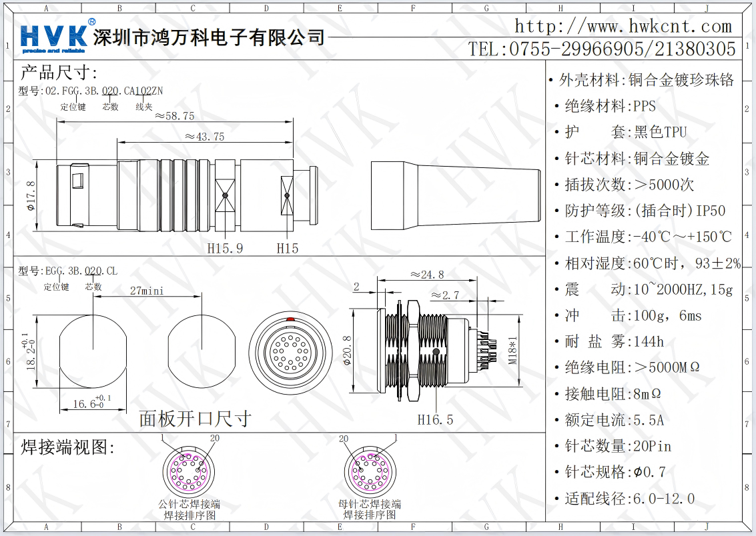Image resolution: width=756 pixels, height=536 pixels.
Task: Click the 27mini spacing dimension
Action: click(147, 291)
